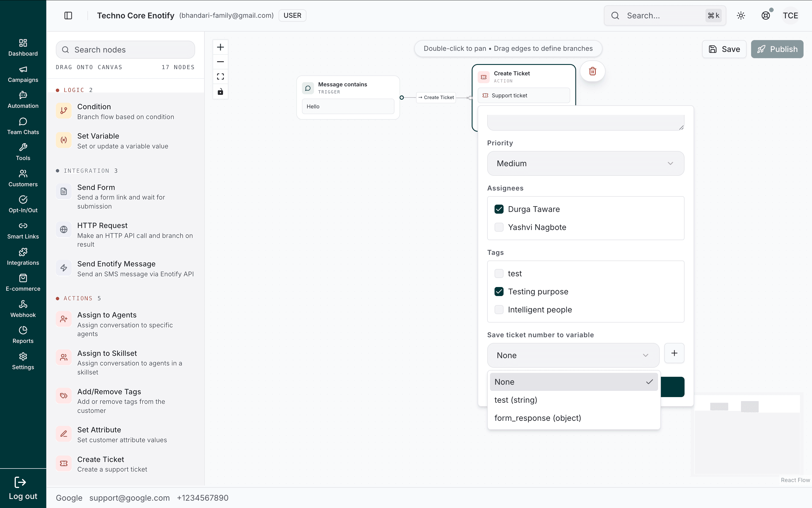Open Dashboard in the sidebar
812x508 pixels.
(23, 47)
